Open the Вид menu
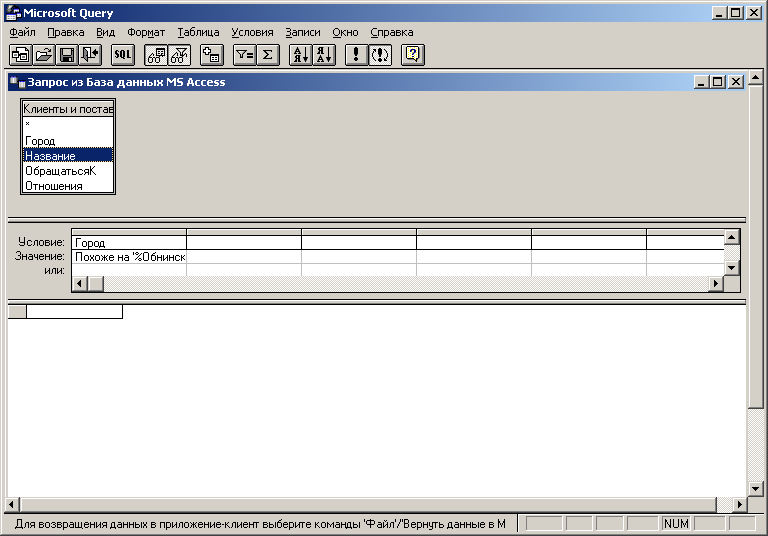 tap(105, 32)
